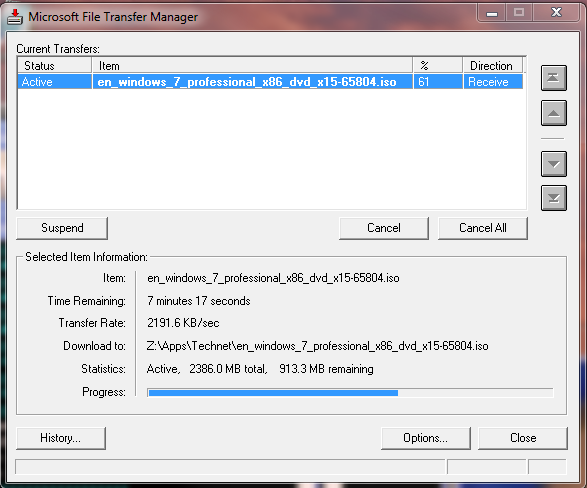Suspend the active transfer
Screen dimensions: 587x488
tap(62, 228)
